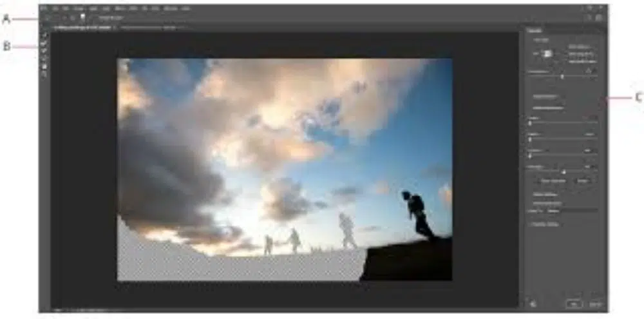Click the Invert button
Screen dimensions: 644x319
click(583, 182)
